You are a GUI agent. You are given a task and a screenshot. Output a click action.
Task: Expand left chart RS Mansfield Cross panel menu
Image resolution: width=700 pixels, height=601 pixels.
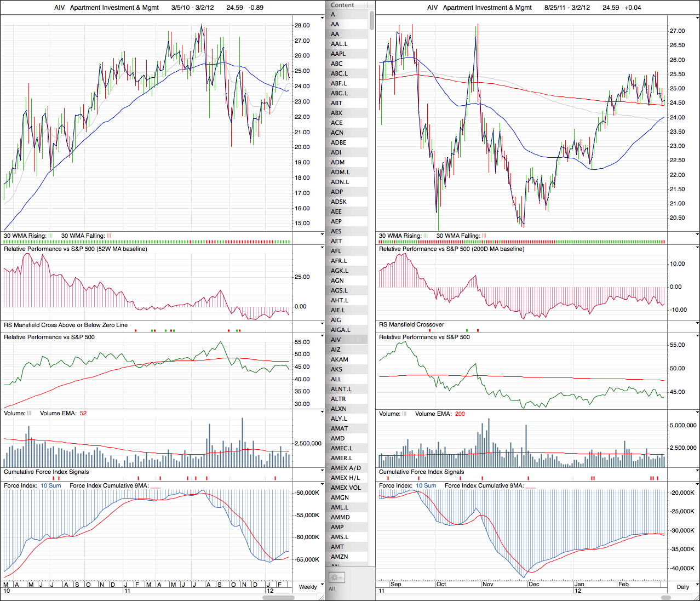tap(322, 324)
